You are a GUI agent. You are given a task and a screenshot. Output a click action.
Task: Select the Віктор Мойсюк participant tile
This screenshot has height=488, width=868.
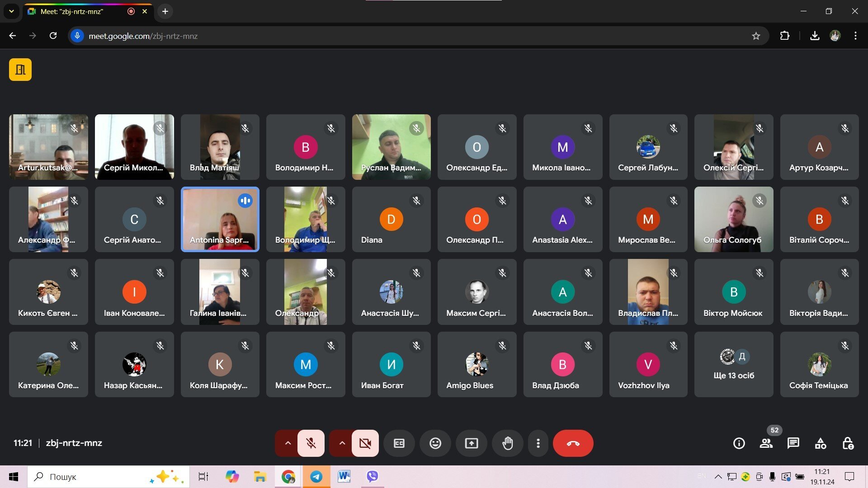[x=734, y=292]
